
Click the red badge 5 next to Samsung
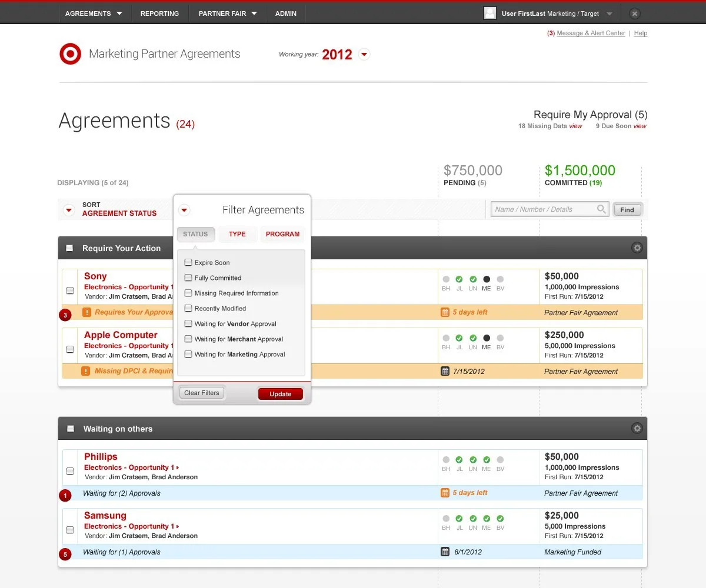pos(65,554)
